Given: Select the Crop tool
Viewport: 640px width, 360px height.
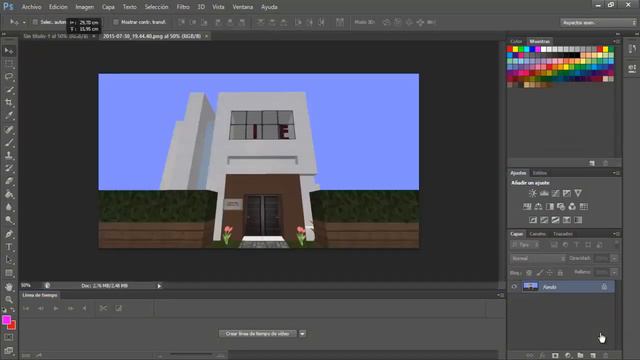Looking at the screenshot, I should (9, 102).
